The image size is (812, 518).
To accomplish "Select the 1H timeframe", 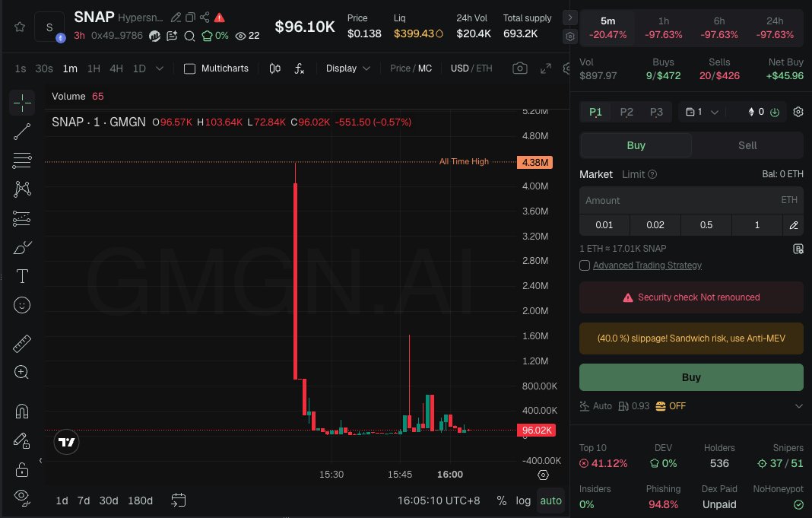I will point(94,68).
